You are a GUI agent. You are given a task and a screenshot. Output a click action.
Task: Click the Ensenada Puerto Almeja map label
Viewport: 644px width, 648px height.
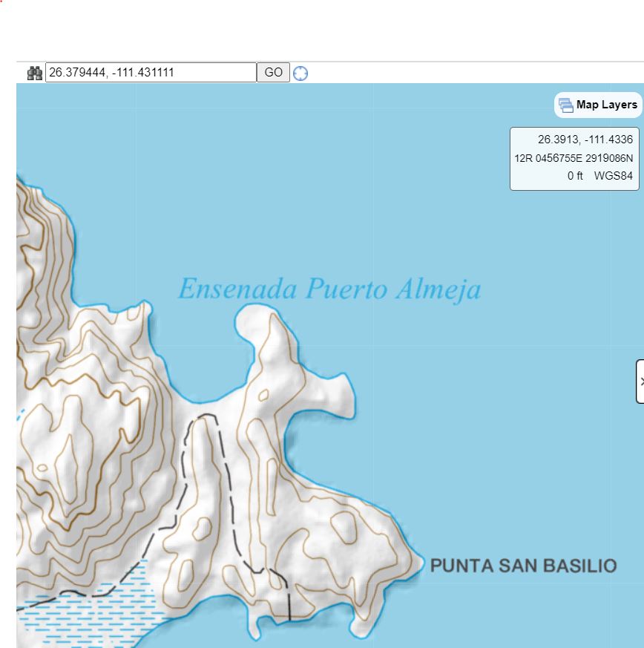point(329,289)
